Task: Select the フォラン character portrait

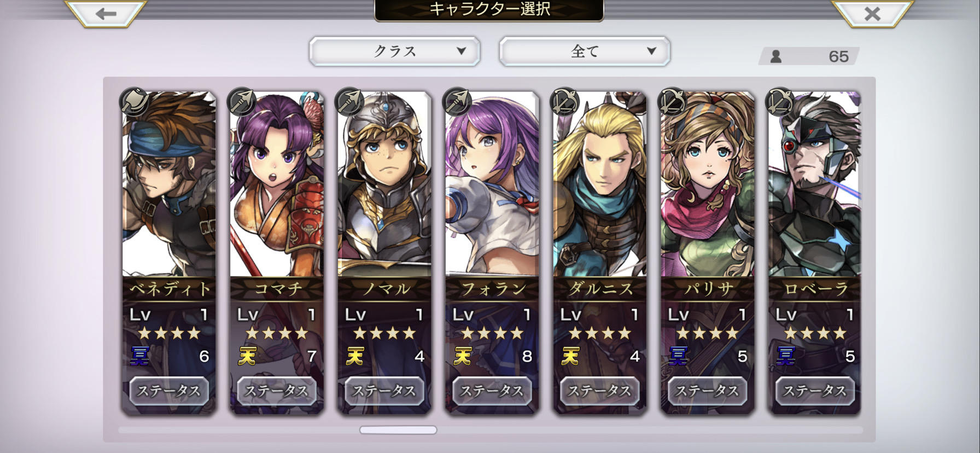Action: click(x=492, y=185)
